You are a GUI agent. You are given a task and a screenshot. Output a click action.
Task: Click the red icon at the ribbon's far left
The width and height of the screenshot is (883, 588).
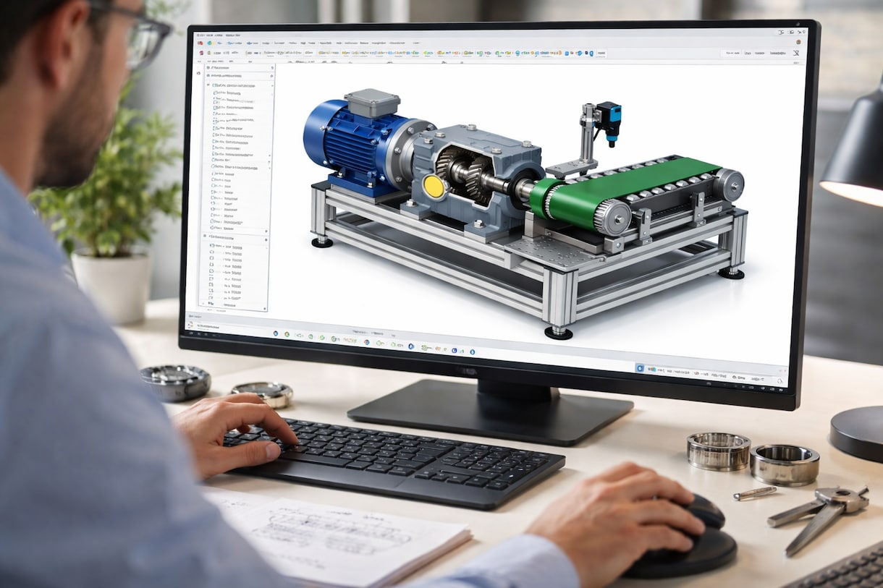click(200, 43)
